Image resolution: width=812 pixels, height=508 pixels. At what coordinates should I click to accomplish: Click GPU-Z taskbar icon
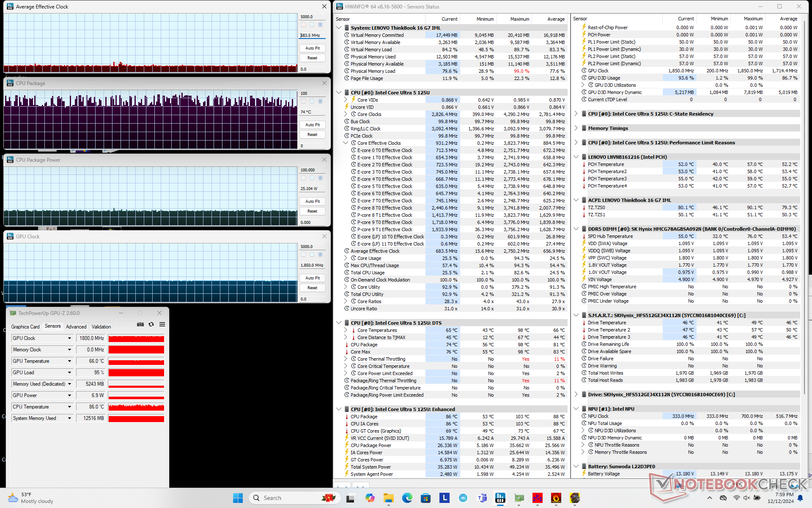click(x=519, y=498)
